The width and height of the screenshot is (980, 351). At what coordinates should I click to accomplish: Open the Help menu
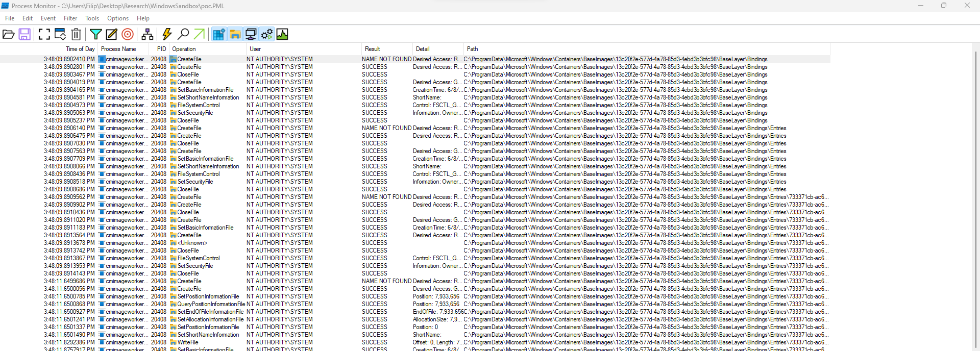[x=143, y=18]
